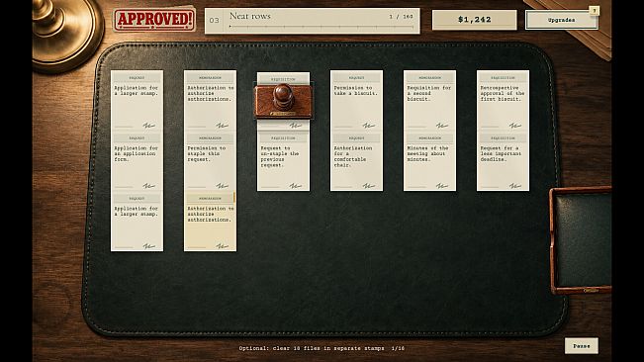This screenshot has width=644, height=362.
Task: Click the '1 / 160' progress counter
Action: click(401, 17)
